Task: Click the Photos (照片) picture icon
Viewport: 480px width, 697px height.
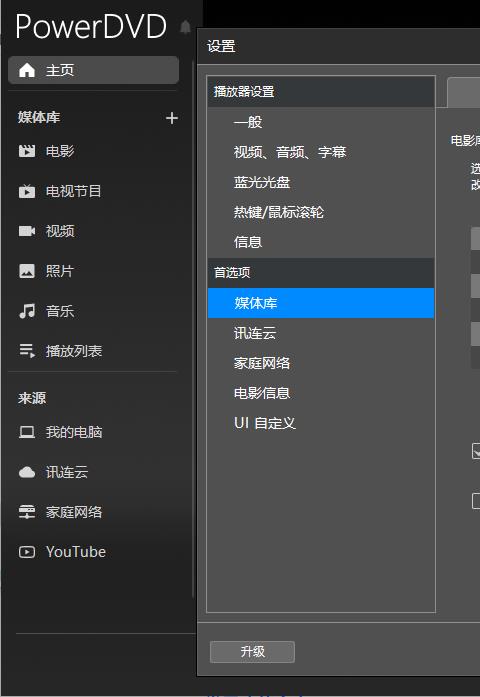Action: tap(27, 271)
